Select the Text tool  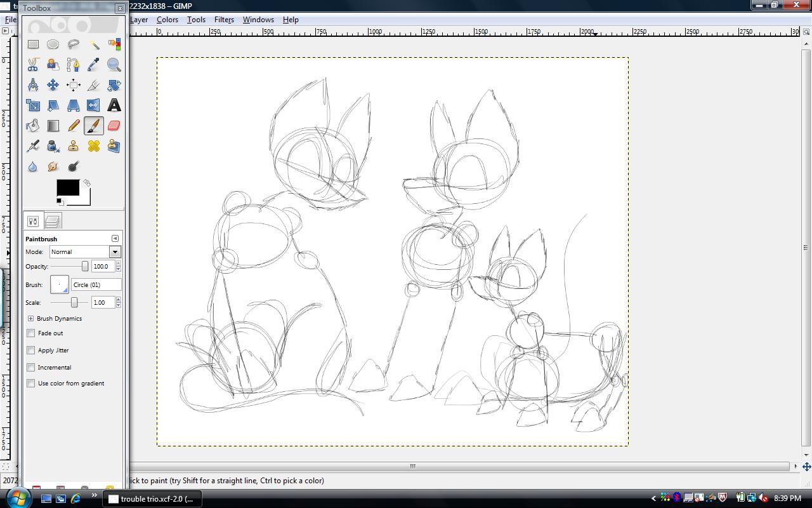[x=114, y=105]
